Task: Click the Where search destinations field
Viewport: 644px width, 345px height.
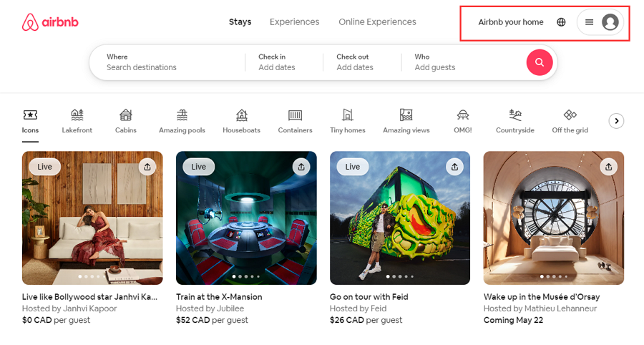Action: tap(165, 62)
